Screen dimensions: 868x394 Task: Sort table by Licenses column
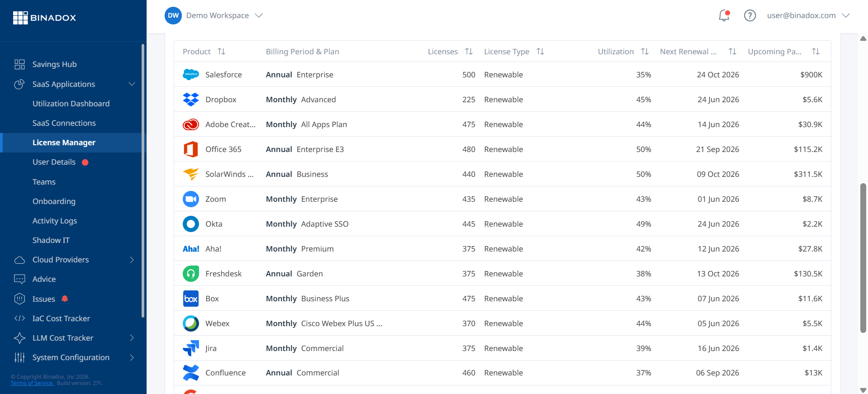coord(469,52)
